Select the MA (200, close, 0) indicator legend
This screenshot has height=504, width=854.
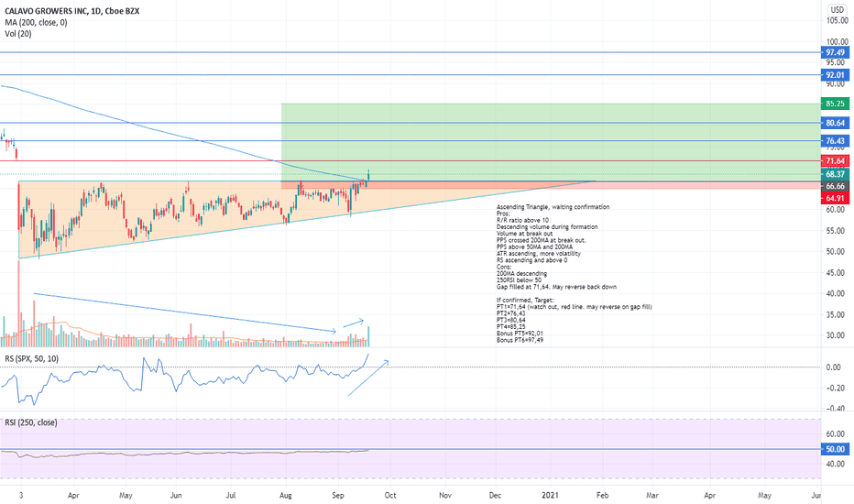coord(36,22)
